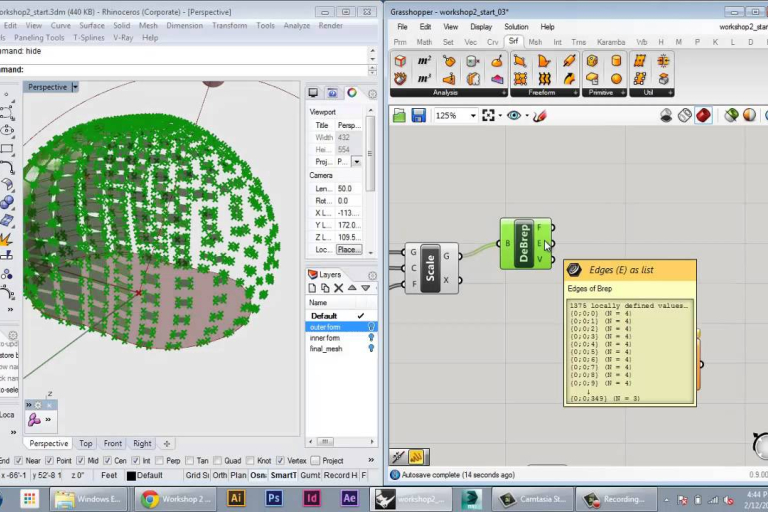Open the color wheel panel tab in Rhino
The width and height of the screenshot is (768, 512).
pyautogui.click(x=352, y=93)
